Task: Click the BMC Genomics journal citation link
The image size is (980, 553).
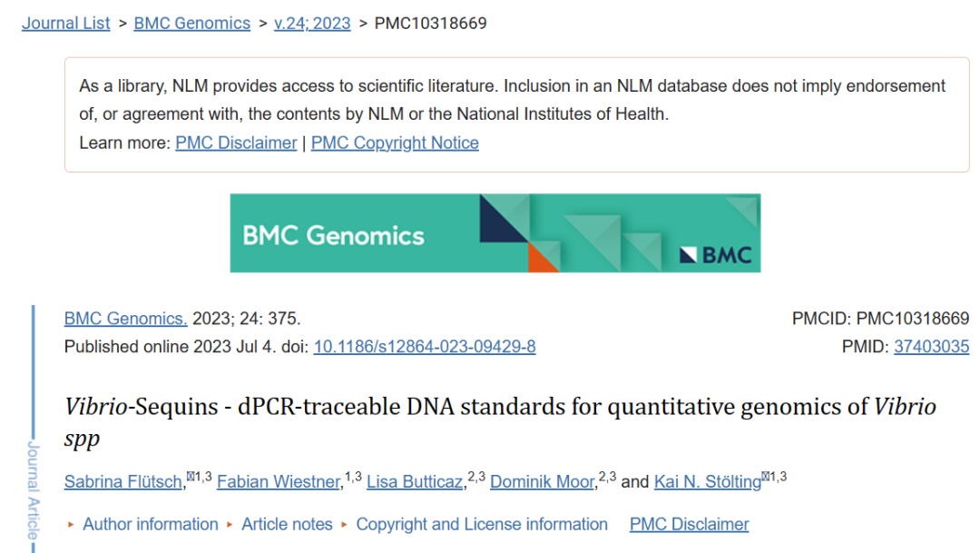Action: [125, 319]
